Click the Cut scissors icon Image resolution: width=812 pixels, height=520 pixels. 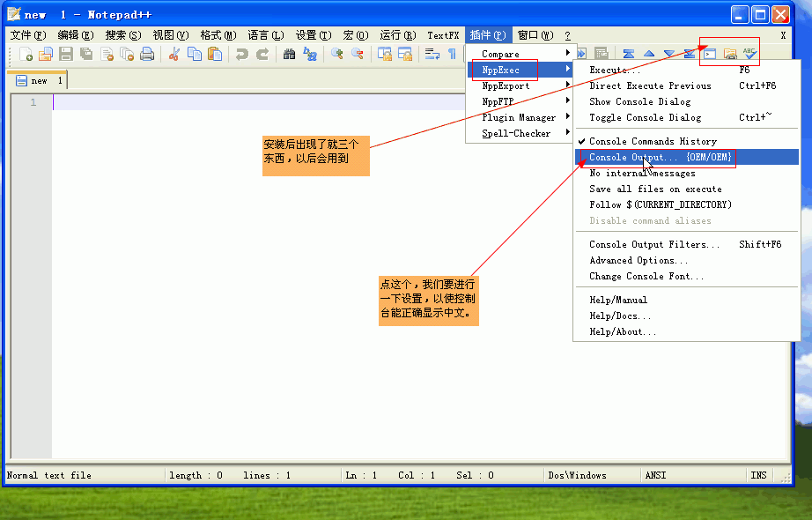[x=174, y=54]
